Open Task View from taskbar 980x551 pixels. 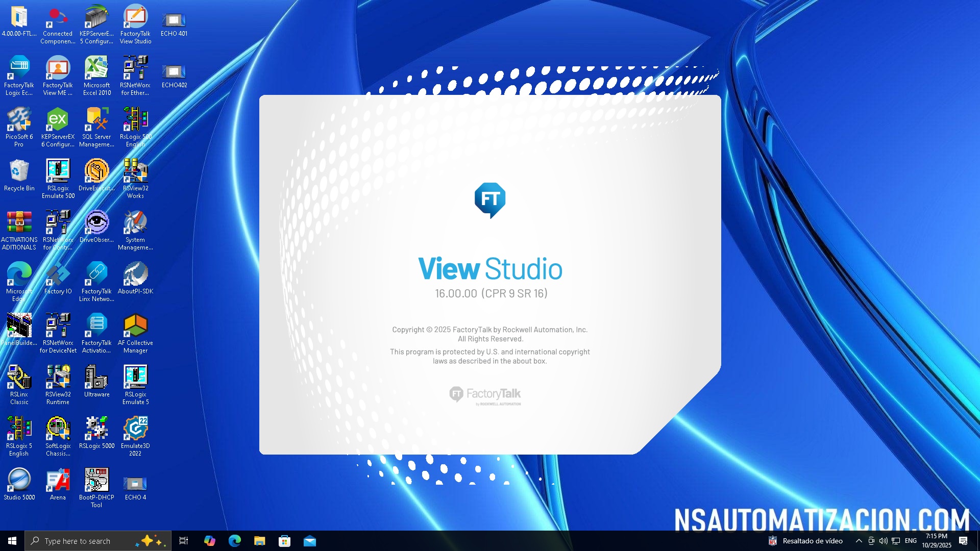[x=184, y=541]
